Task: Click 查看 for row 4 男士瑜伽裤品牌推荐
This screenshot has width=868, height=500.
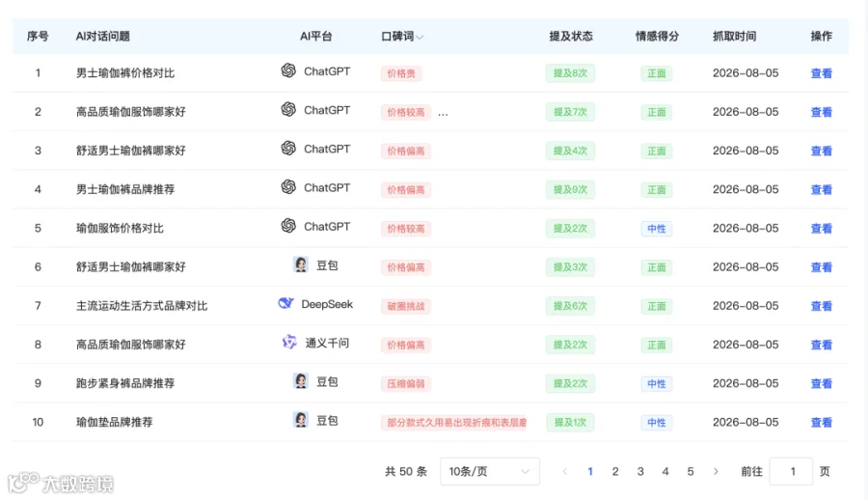Action: point(822,189)
